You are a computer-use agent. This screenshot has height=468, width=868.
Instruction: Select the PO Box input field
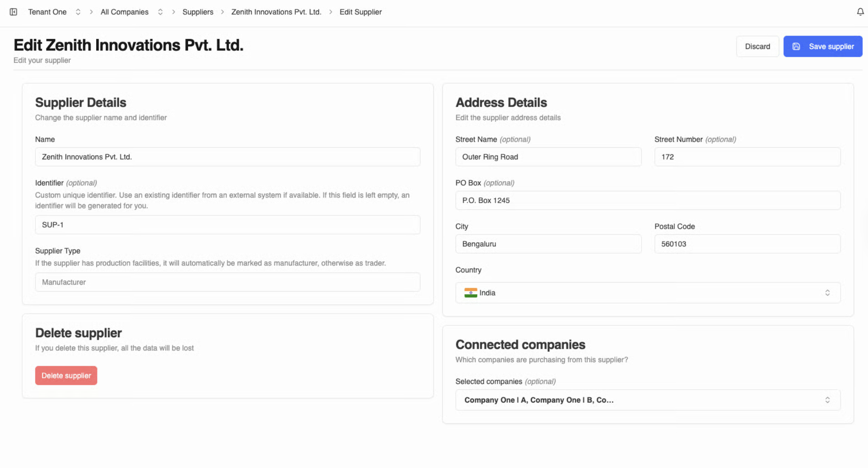[x=648, y=201]
